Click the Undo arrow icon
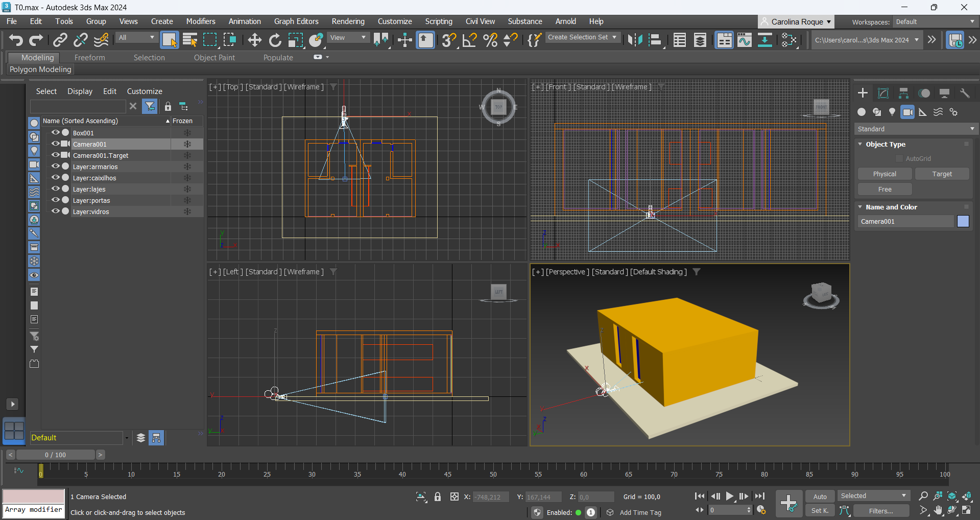Screen dimensions: 980x520 pyautogui.click(x=16, y=40)
